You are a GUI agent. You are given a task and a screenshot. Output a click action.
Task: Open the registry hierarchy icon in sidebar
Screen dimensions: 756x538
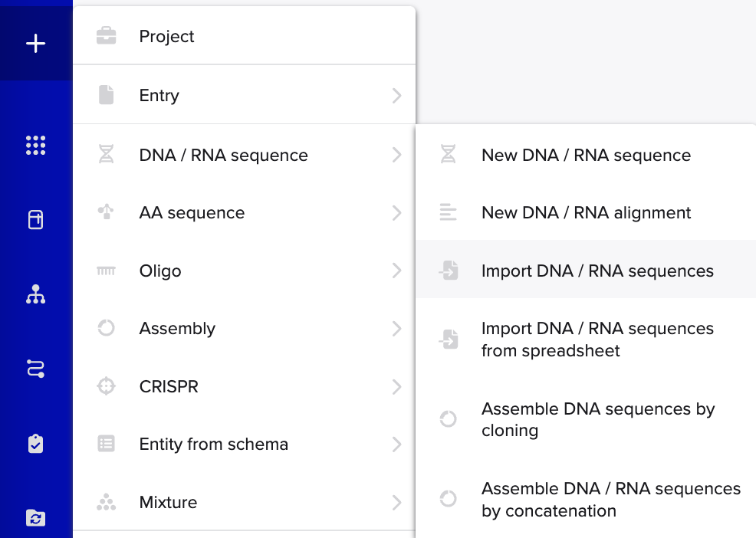(x=36, y=294)
